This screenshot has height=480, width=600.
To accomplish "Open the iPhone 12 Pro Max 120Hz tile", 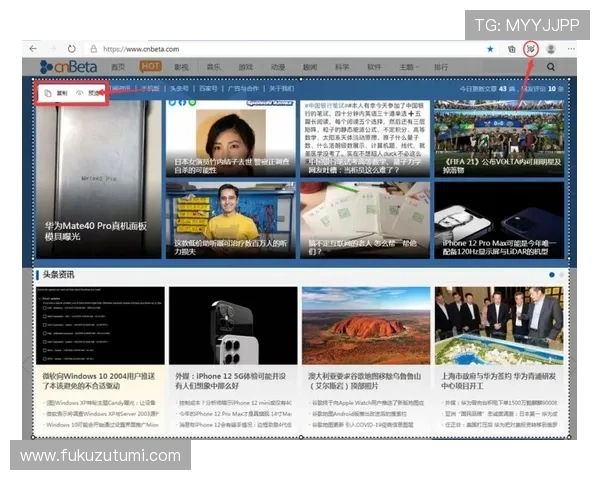I will (499, 220).
